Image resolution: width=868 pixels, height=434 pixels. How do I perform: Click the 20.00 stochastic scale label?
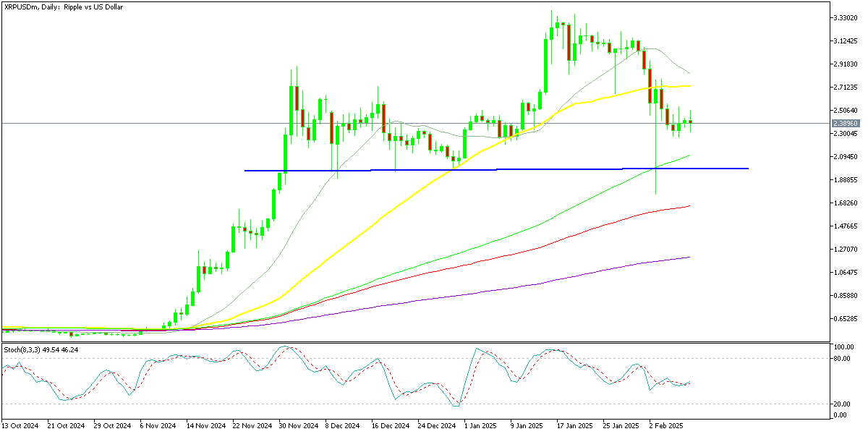click(843, 404)
